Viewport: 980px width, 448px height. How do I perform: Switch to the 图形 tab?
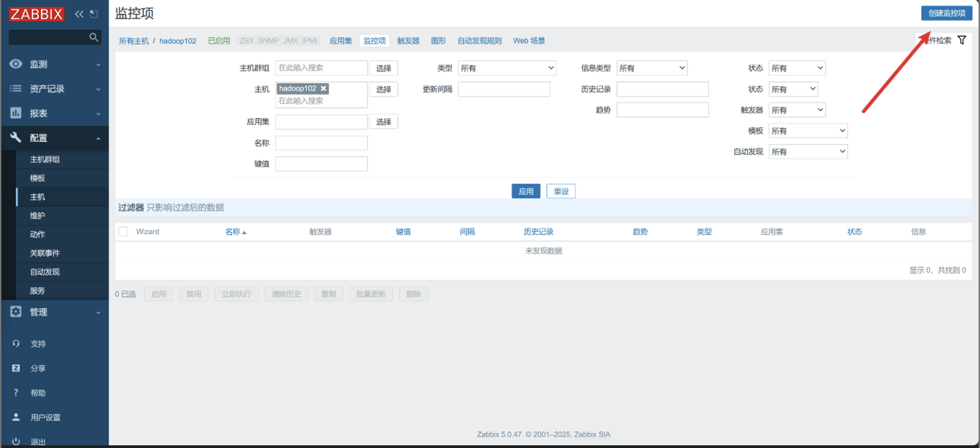click(x=438, y=41)
